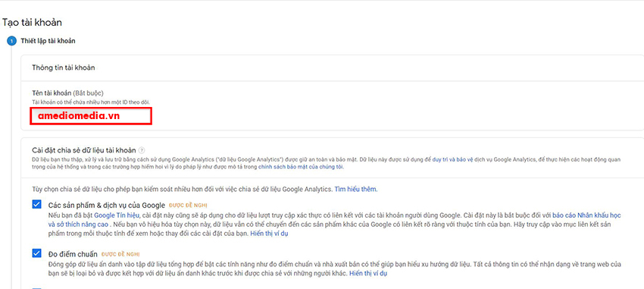Open the Google Tín hiệu link

click(117, 215)
